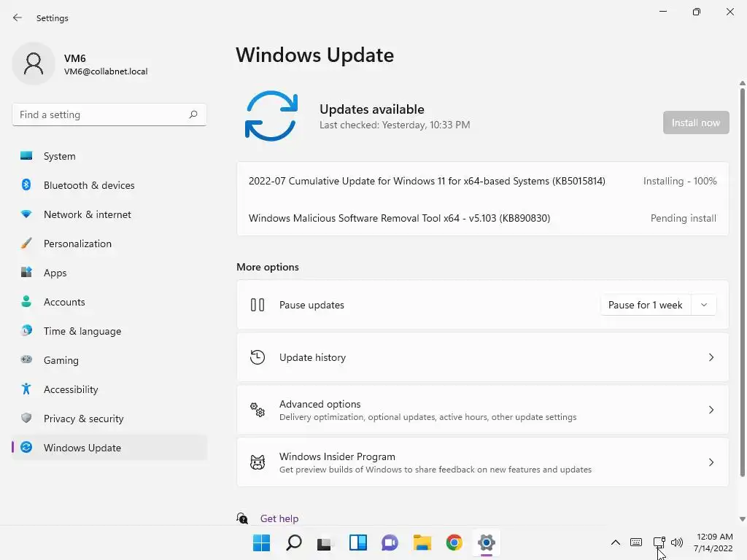
Task: Click the network tray icon
Action: (x=659, y=542)
